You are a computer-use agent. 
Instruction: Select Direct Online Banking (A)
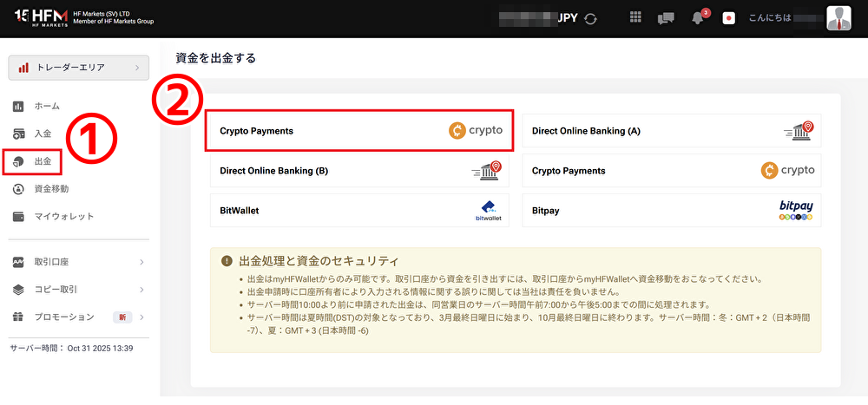[671, 131]
